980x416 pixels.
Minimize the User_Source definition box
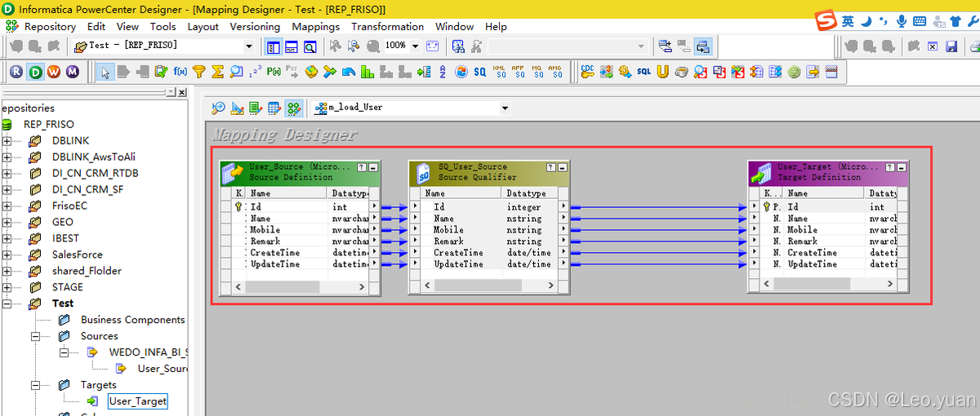[x=373, y=167]
